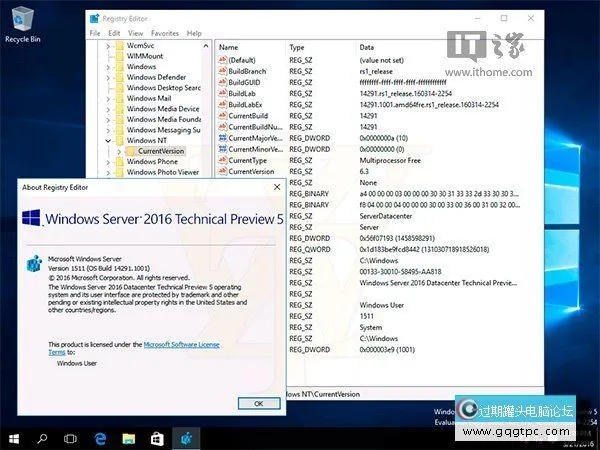The width and height of the screenshot is (600, 450).
Task: Open File Explorer from taskbar
Action: coord(129,438)
